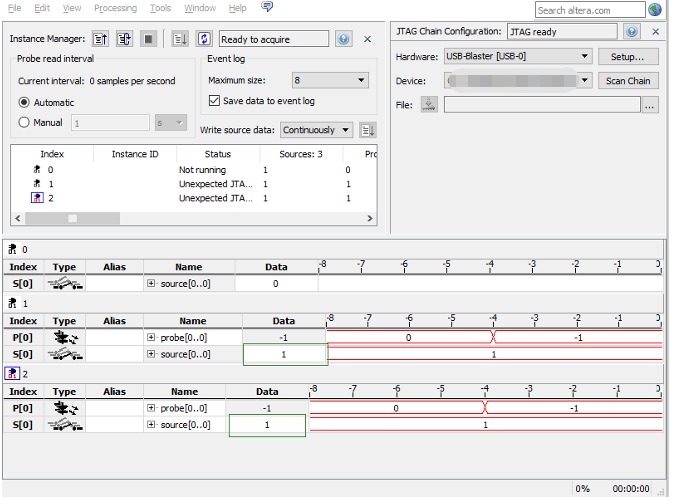Open Write source data dropdown

[x=317, y=130]
